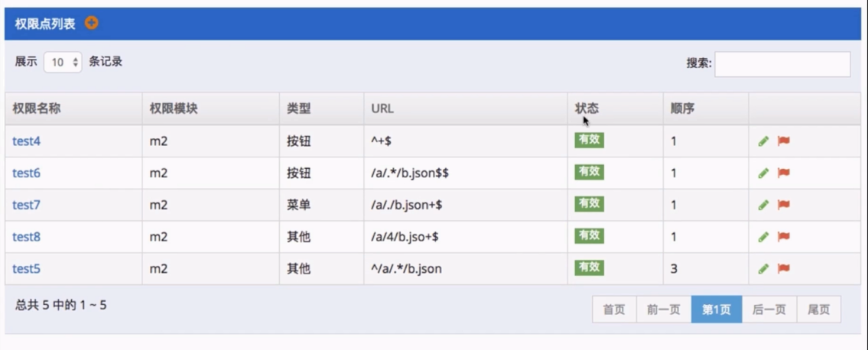Click the 有效 status badge for test6
Image resolution: width=868 pixels, height=350 pixels.
click(x=589, y=173)
